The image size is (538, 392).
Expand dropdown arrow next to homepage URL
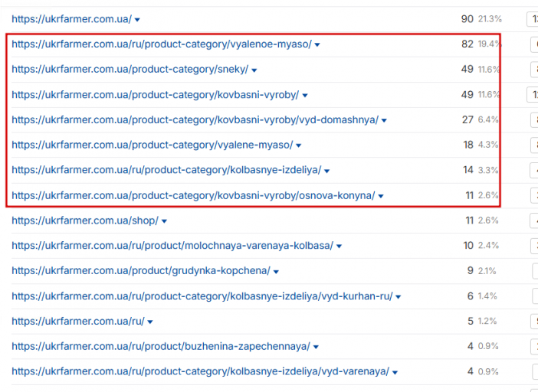pyautogui.click(x=137, y=20)
